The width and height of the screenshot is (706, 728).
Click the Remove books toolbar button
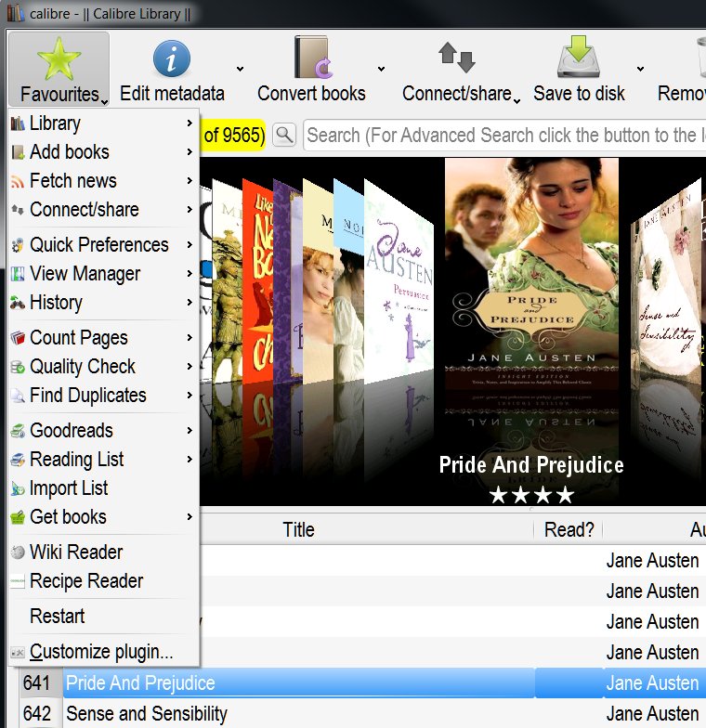[x=680, y=68]
